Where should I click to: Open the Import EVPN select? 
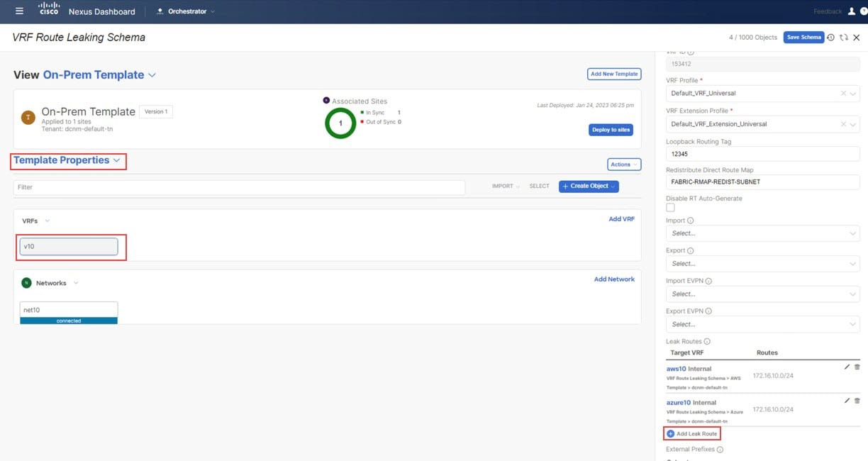pyautogui.click(x=763, y=294)
